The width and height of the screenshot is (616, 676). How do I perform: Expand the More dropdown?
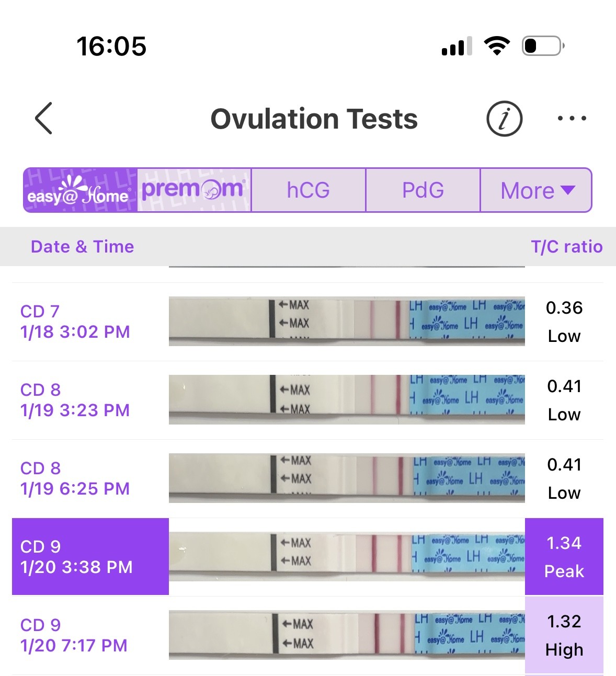536,190
